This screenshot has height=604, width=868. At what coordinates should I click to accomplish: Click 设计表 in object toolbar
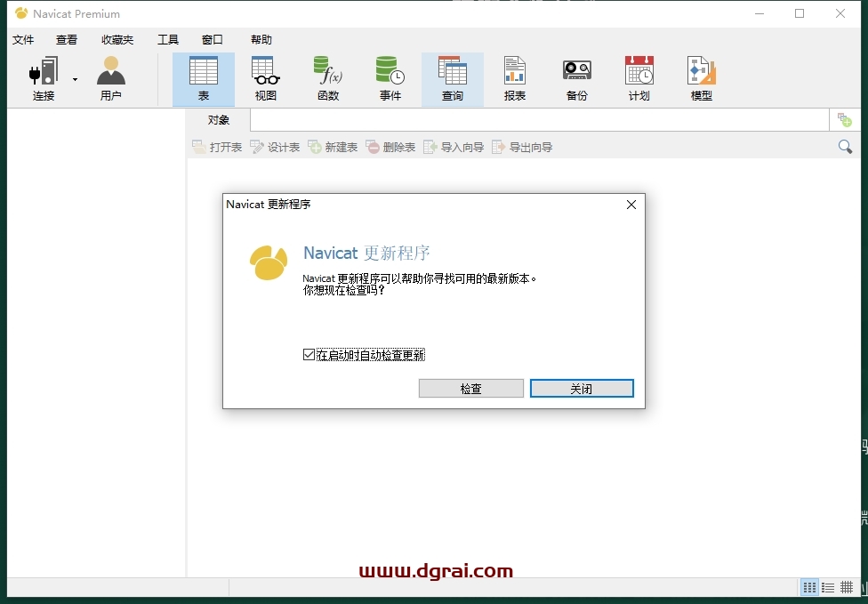(x=275, y=148)
